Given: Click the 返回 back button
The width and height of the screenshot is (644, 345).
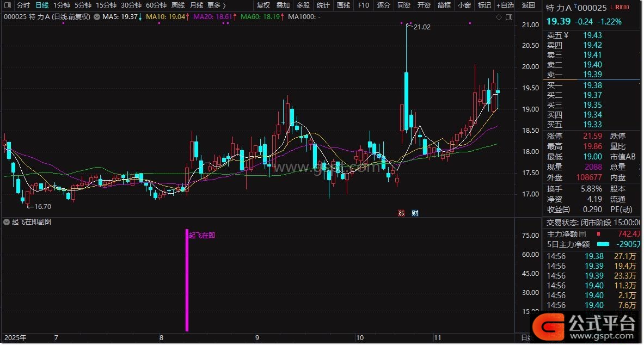Looking at the screenshot, I should [x=529, y=5].
